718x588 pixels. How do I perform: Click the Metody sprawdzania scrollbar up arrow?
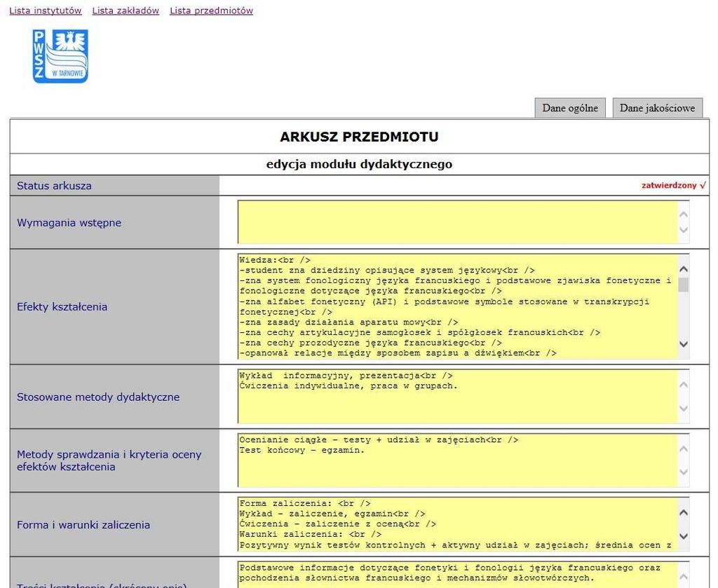coord(683,449)
